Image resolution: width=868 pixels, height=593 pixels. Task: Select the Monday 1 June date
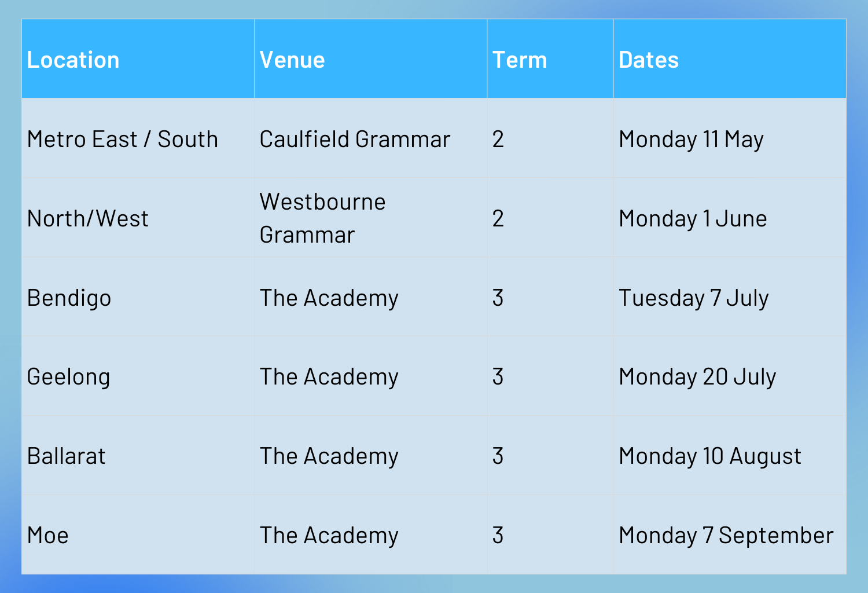click(x=693, y=219)
